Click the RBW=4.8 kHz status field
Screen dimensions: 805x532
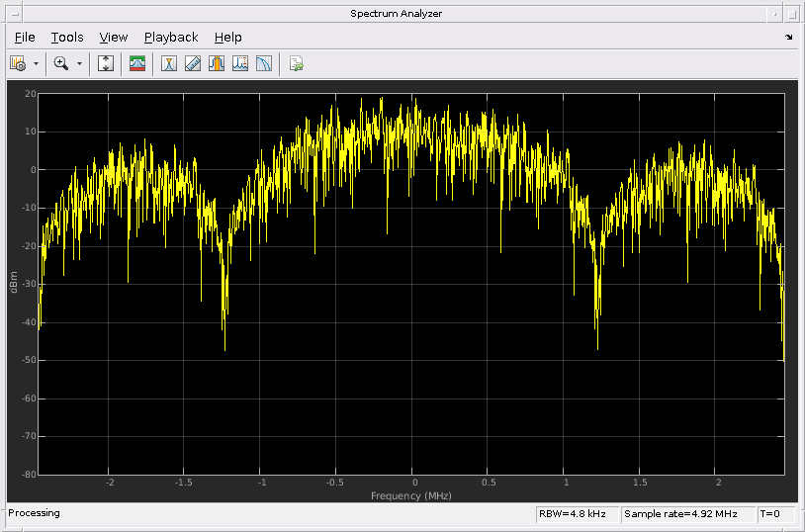point(578,514)
